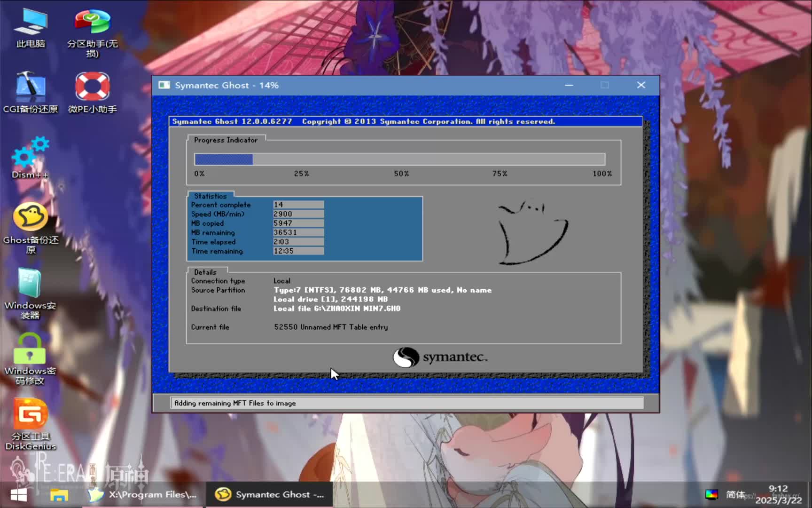The height and width of the screenshot is (508, 812).
Task: Open the Windows Start menu
Action: [19, 494]
